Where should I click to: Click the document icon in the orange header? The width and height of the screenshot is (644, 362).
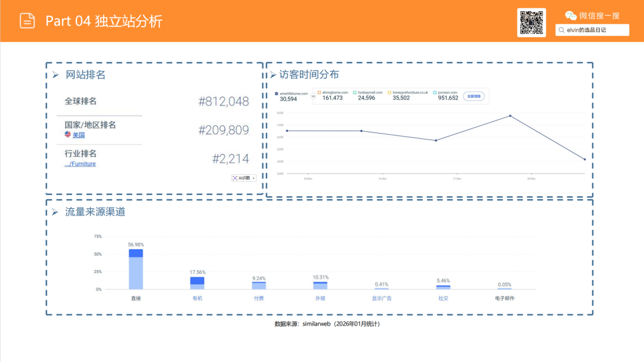26,20
